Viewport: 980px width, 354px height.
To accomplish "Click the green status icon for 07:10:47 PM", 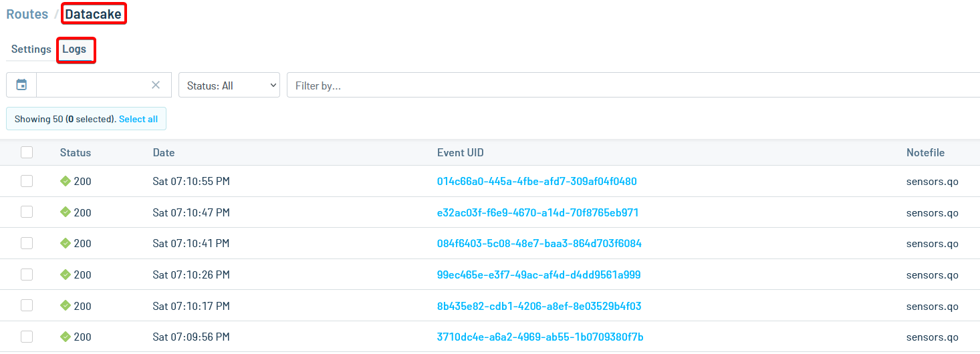I will pyautogui.click(x=66, y=212).
